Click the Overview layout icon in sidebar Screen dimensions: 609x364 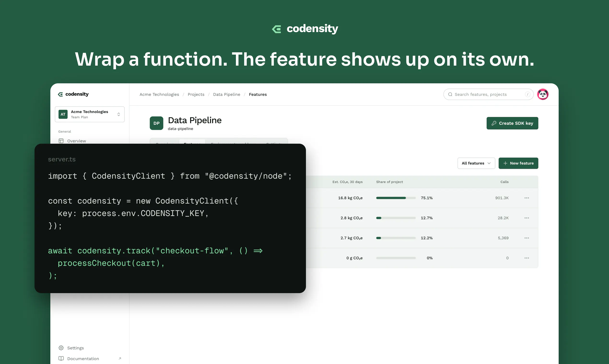pos(61,141)
